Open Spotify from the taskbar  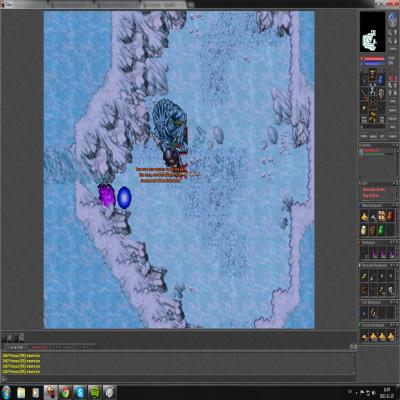point(95,393)
